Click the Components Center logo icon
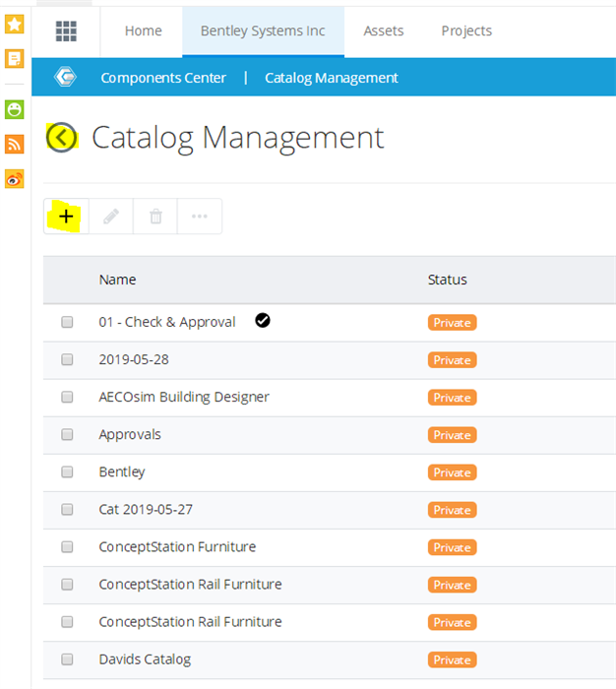 [x=66, y=77]
